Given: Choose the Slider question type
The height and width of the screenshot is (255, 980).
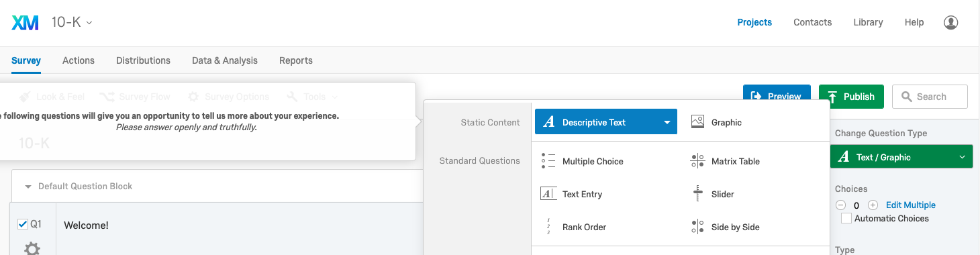Looking at the screenshot, I should pyautogui.click(x=713, y=194).
